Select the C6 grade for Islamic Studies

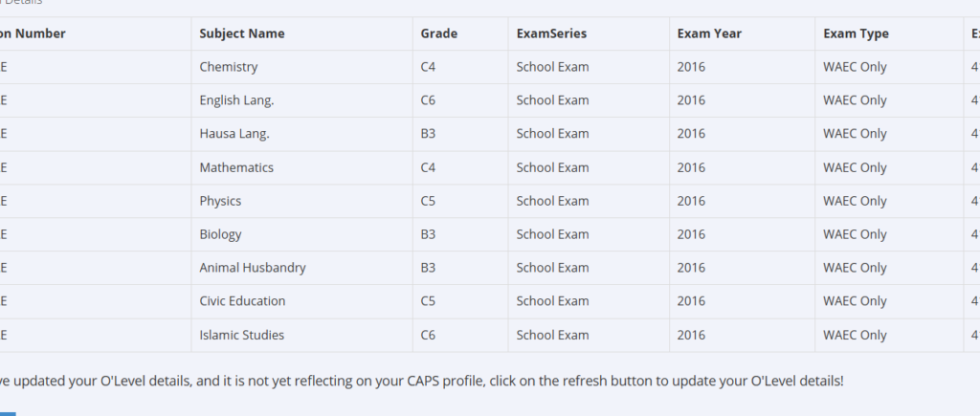[x=429, y=335]
